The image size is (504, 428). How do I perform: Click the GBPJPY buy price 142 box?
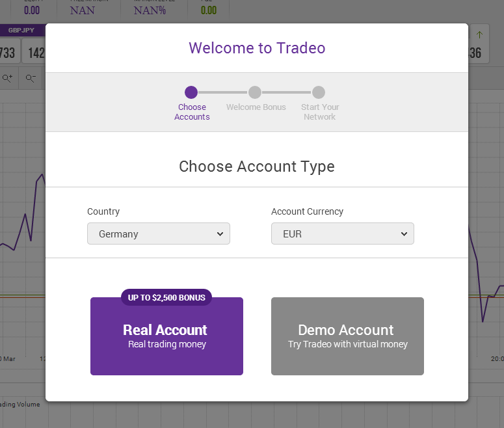coord(36,53)
